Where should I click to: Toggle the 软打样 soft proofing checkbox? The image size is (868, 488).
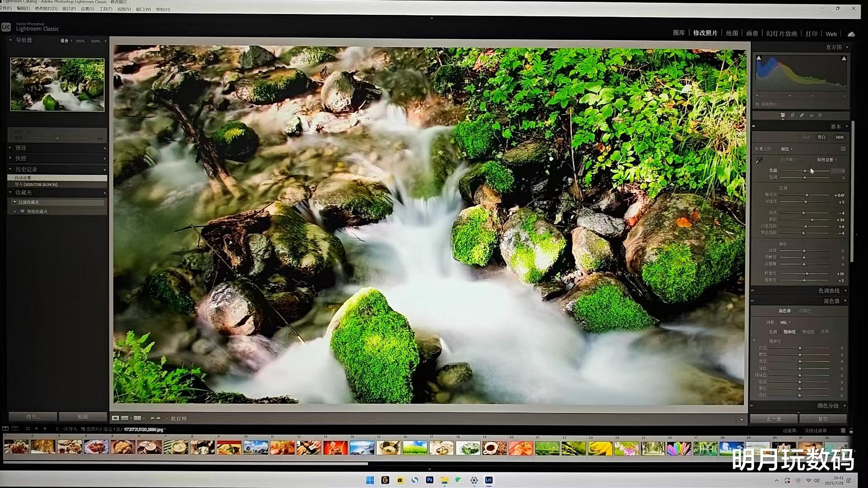point(167,419)
